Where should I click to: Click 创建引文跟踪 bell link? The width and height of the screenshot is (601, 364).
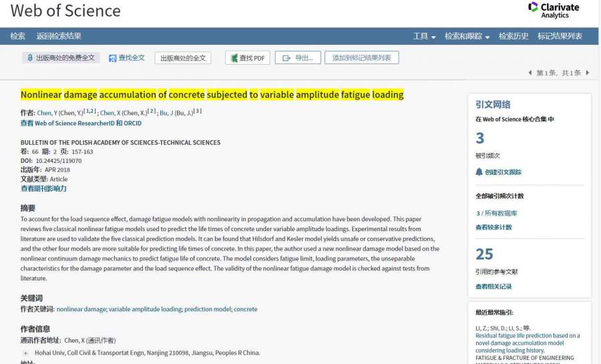click(x=498, y=172)
